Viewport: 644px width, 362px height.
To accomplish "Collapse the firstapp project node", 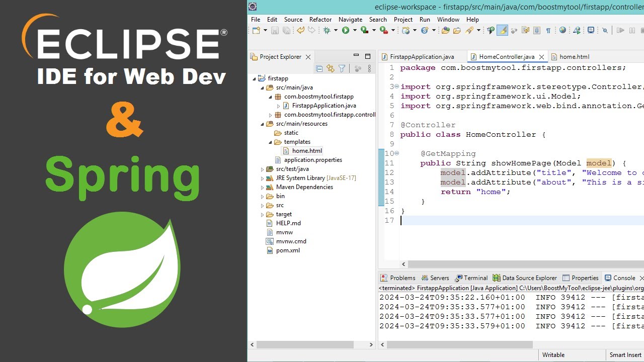I will [255, 78].
